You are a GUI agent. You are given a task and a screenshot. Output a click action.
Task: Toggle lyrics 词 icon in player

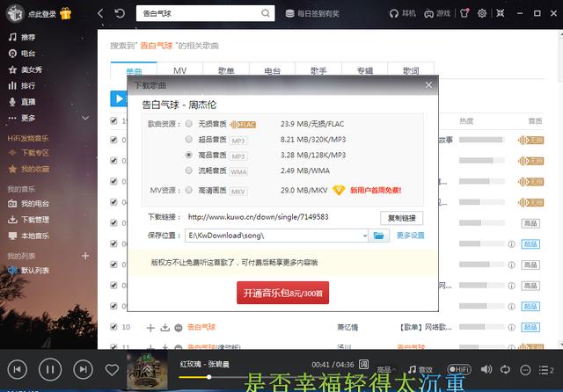363,365
